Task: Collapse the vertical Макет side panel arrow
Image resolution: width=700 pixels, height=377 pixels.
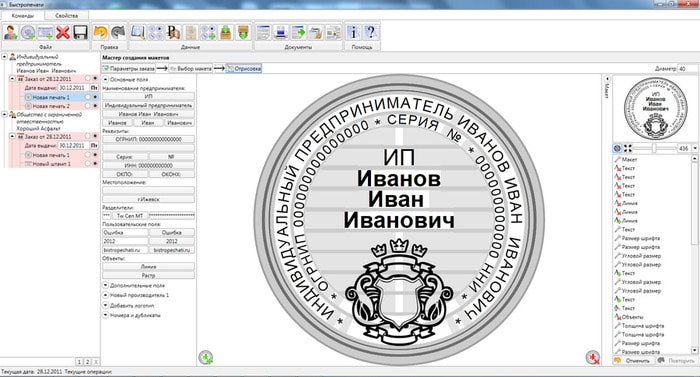Action: pos(607,78)
